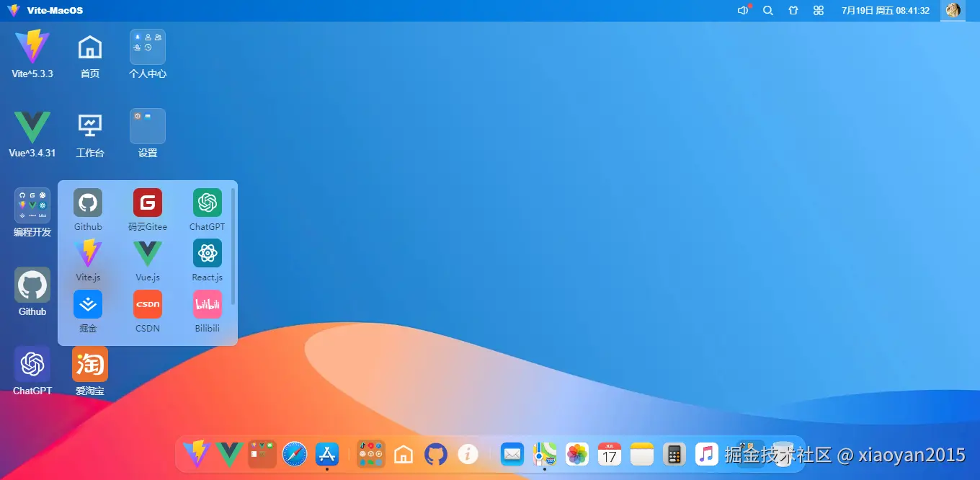Open the Mail app in the dock
This screenshot has height=480, width=980.
point(512,455)
